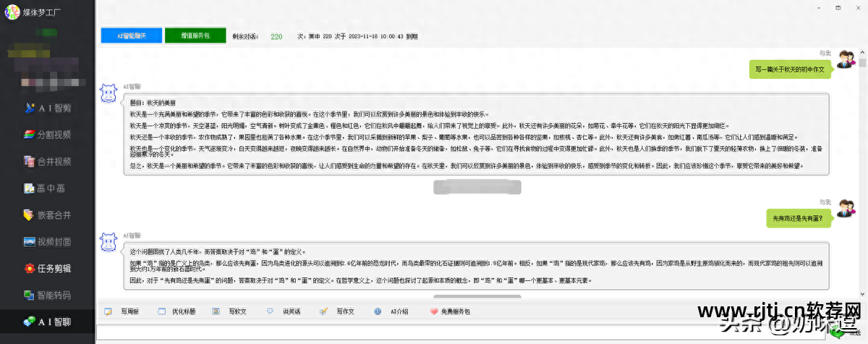Select the message 写一篇关于秋天的初中作文

[791, 70]
